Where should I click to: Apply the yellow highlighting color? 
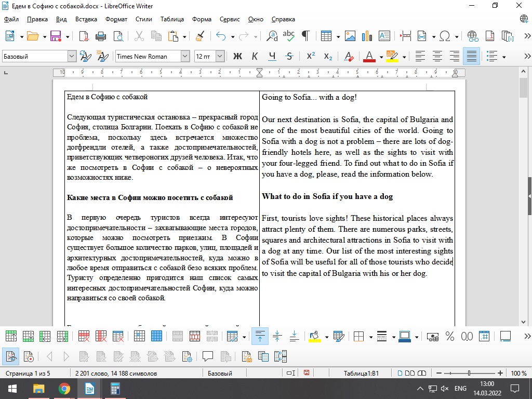(392, 56)
